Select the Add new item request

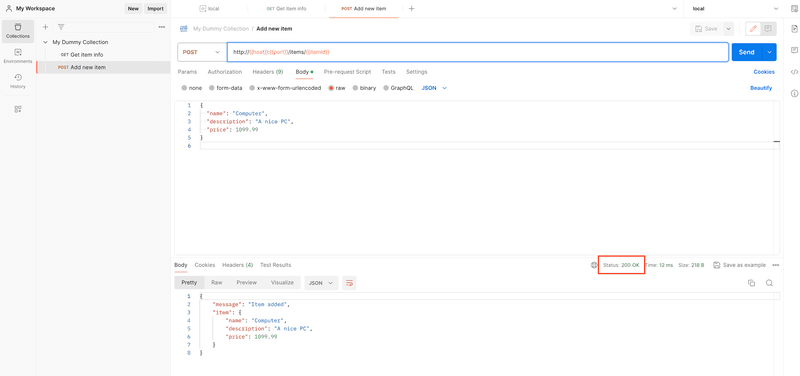[103, 67]
